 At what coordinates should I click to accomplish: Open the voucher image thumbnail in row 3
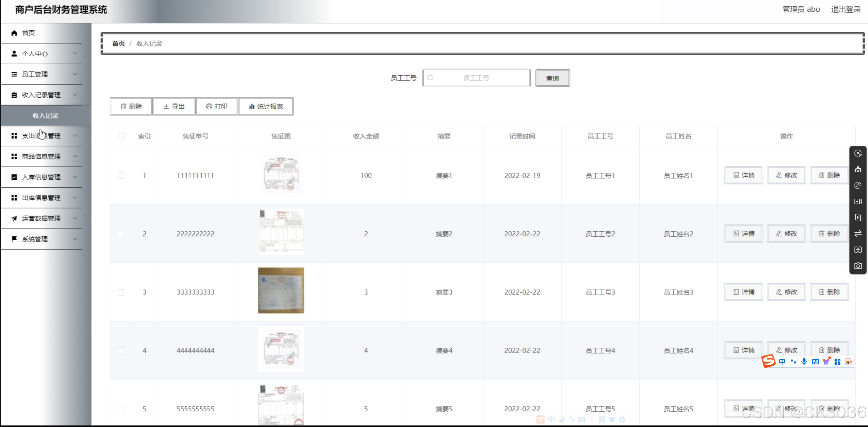(281, 290)
